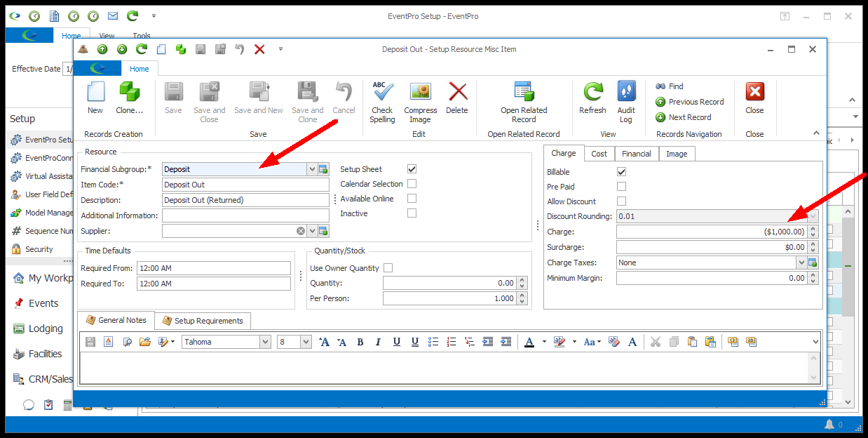Click into the Item Code field

pos(245,185)
